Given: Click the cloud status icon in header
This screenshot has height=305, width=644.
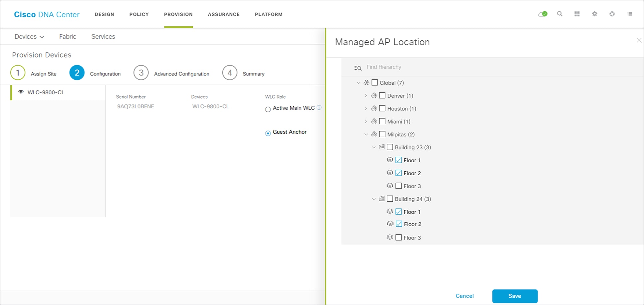Looking at the screenshot, I should coord(543,14).
